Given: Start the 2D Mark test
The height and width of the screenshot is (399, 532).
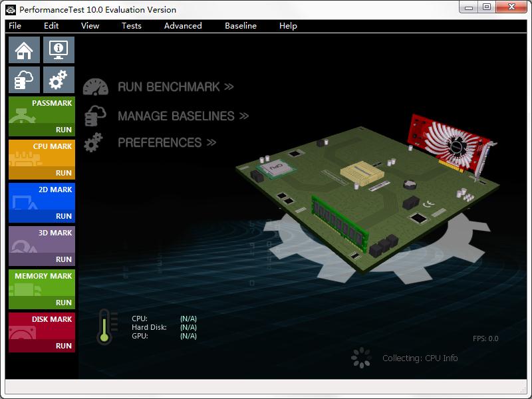Looking at the screenshot, I should [x=63, y=216].
